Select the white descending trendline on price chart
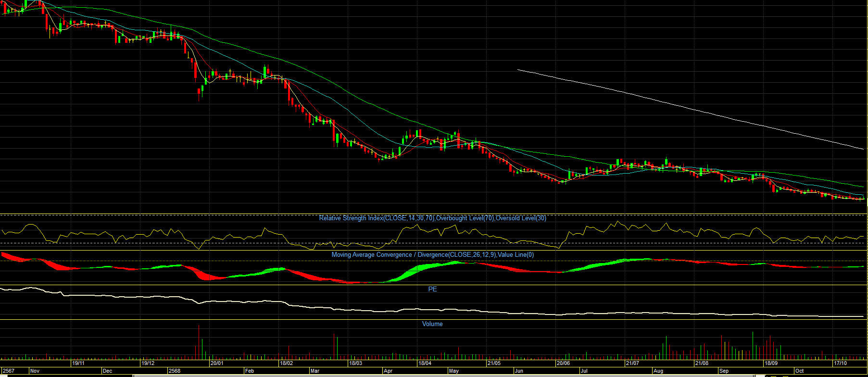This screenshot has height=377, width=868. (690, 109)
